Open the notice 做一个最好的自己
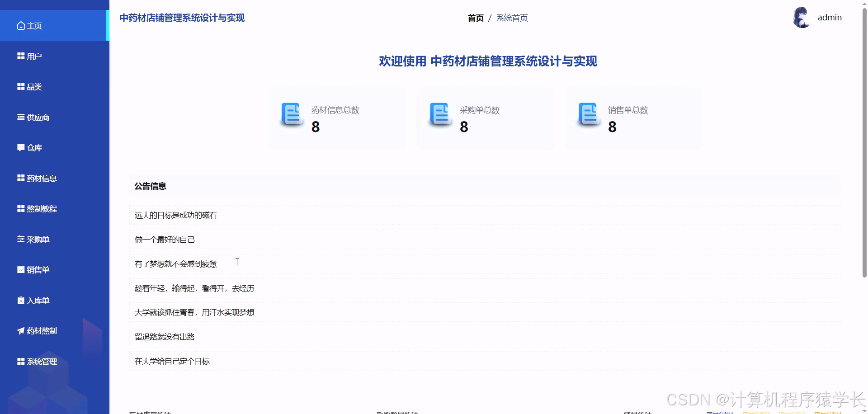The height and width of the screenshot is (414, 868). coord(165,240)
